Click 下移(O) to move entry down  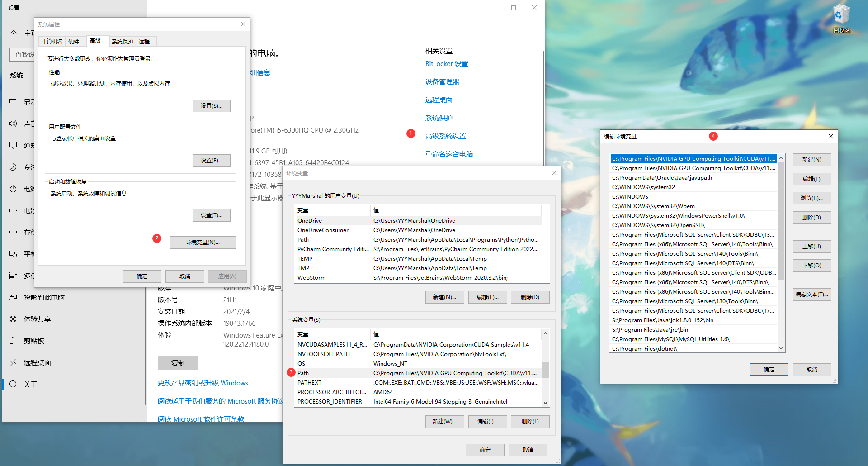click(x=811, y=266)
